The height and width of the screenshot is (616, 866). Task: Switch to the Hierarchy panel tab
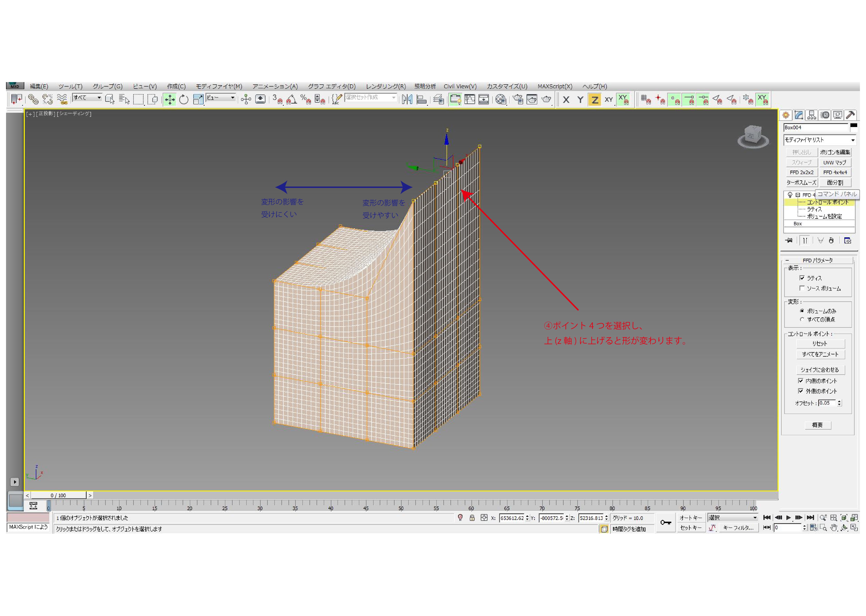(x=811, y=115)
